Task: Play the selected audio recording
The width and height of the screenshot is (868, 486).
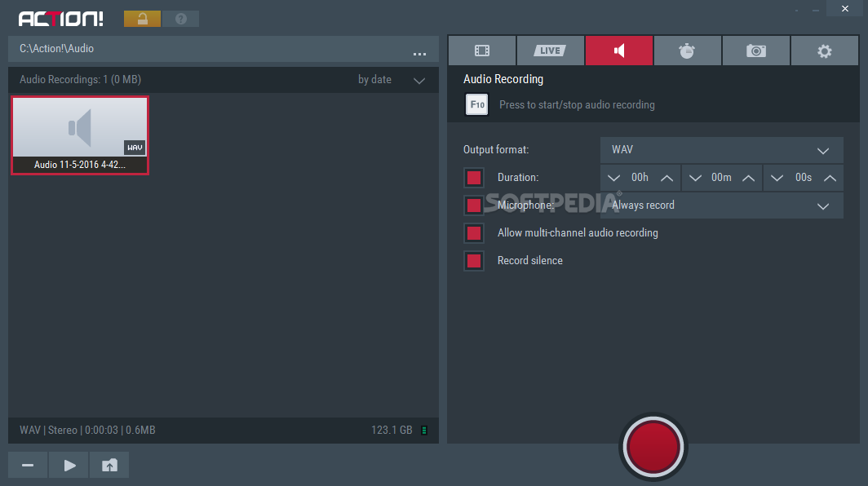Action: point(69,466)
